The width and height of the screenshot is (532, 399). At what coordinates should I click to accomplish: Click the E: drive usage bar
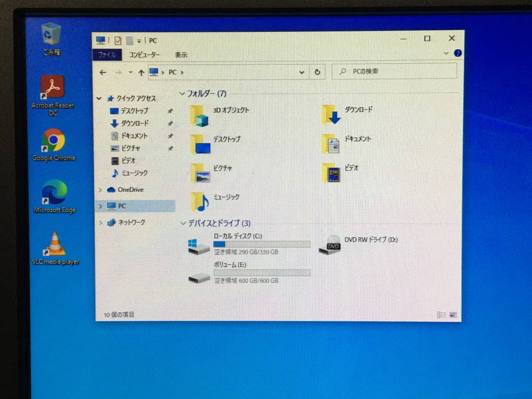tap(262, 273)
